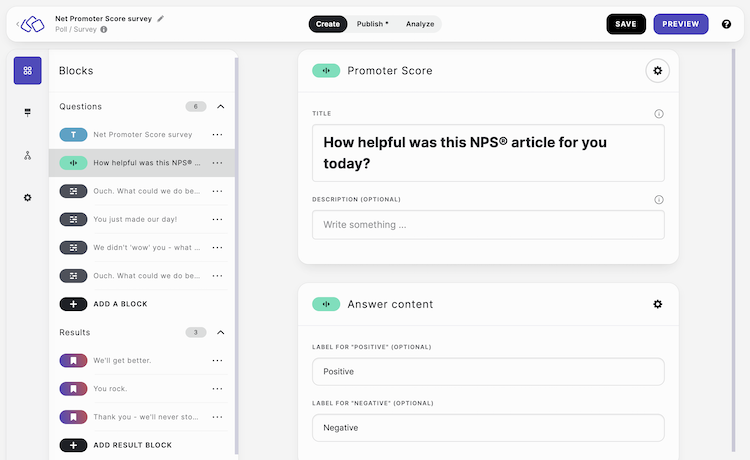Edit survey name with the pencil icon
The width and height of the screenshot is (750, 460).
(161, 19)
